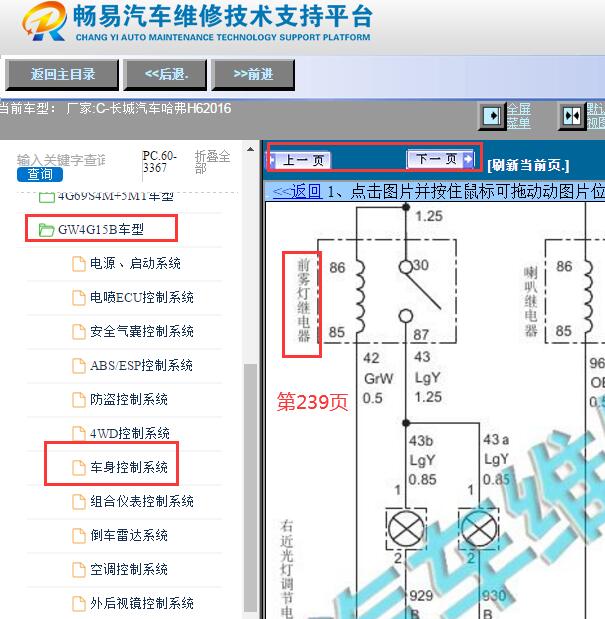This screenshot has height=619, width=605.
Task: Click the 当前车型 长城汽车哈弗H62016 text
Action: 116,108
